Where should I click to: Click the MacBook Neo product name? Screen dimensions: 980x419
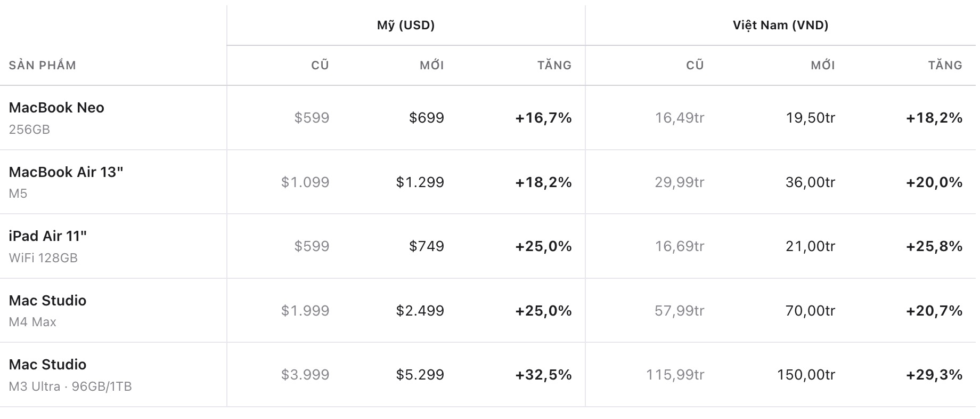click(56, 108)
